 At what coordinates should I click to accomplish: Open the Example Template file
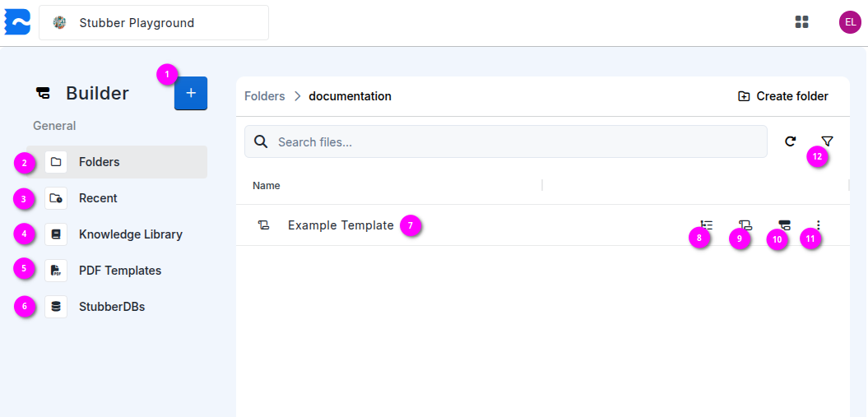340,225
